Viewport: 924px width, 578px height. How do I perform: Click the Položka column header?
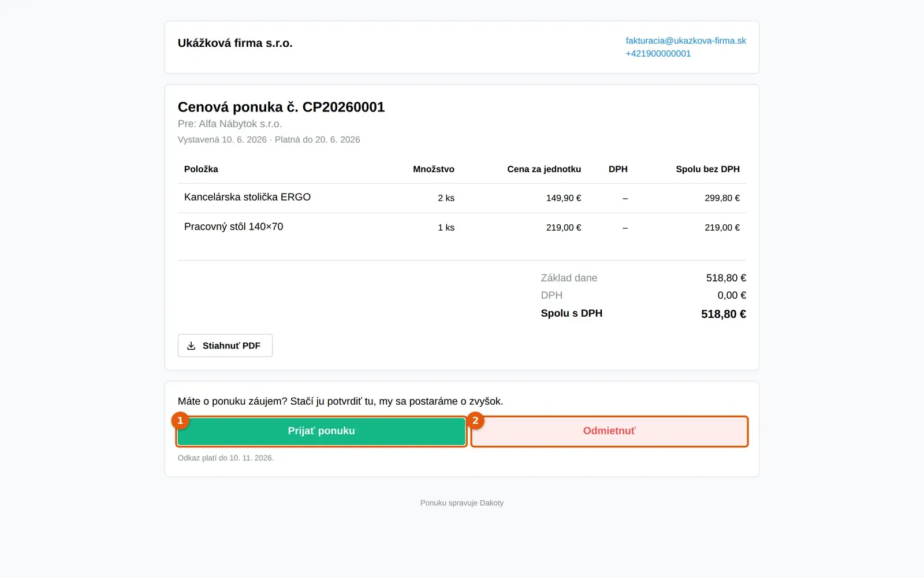(x=201, y=169)
